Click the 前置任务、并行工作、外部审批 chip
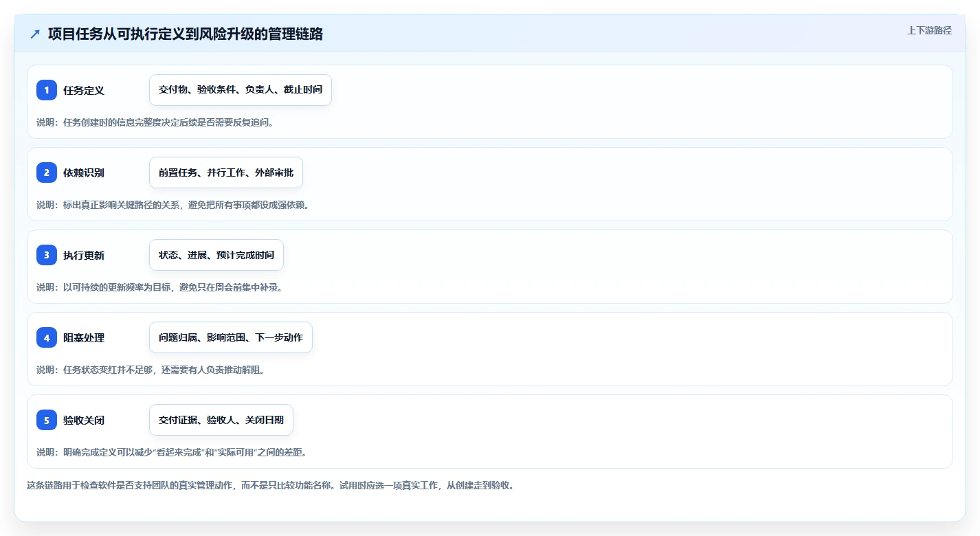980x536 pixels. click(226, 172)
